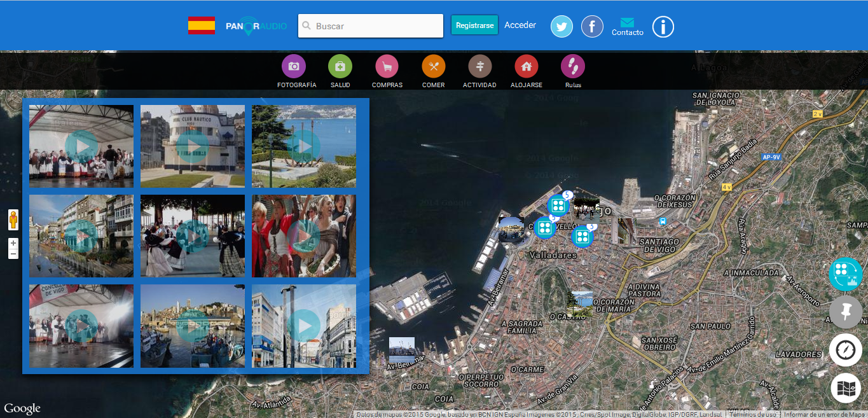
Task: Zoom in the map with plus button
Action: [x=13, y=243]
